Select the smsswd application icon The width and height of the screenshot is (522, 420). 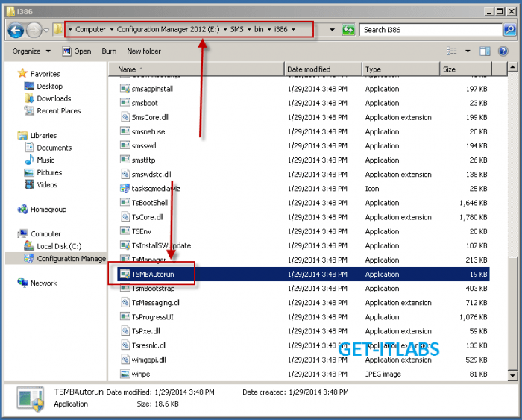pyautogui.click(x=125, y=145)
